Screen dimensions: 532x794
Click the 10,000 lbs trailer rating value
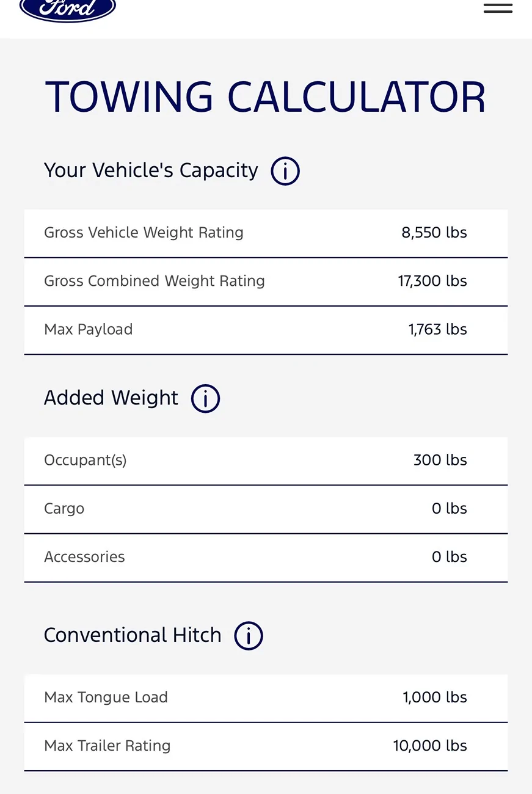(430, 746)
